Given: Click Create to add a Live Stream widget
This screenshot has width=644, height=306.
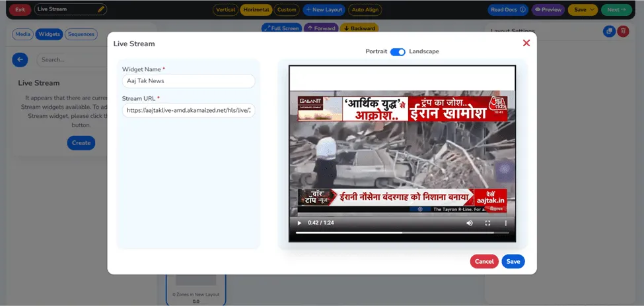Looking at the screenshot, I should (81, 142).
